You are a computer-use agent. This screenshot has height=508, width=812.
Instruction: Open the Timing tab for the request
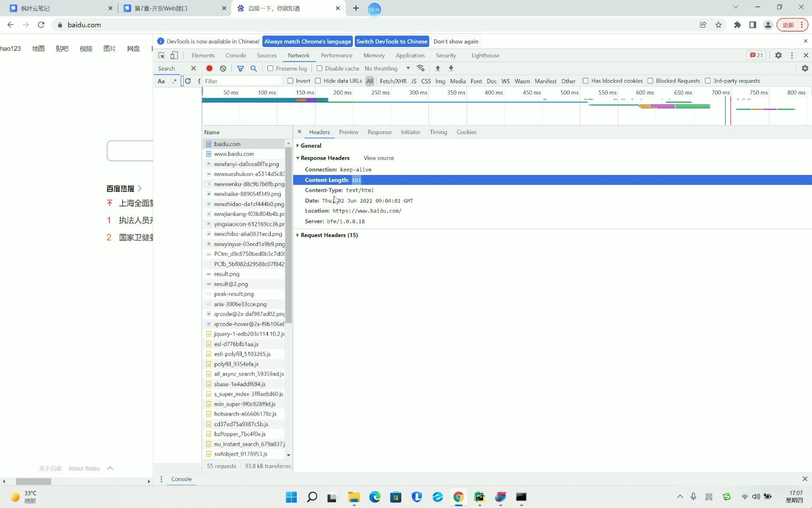coord(438,132)
